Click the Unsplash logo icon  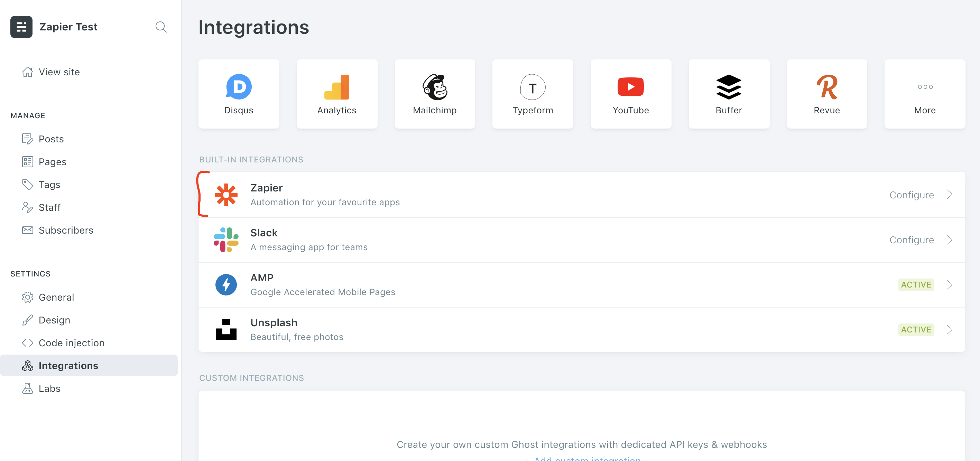[x=226, y=329]
